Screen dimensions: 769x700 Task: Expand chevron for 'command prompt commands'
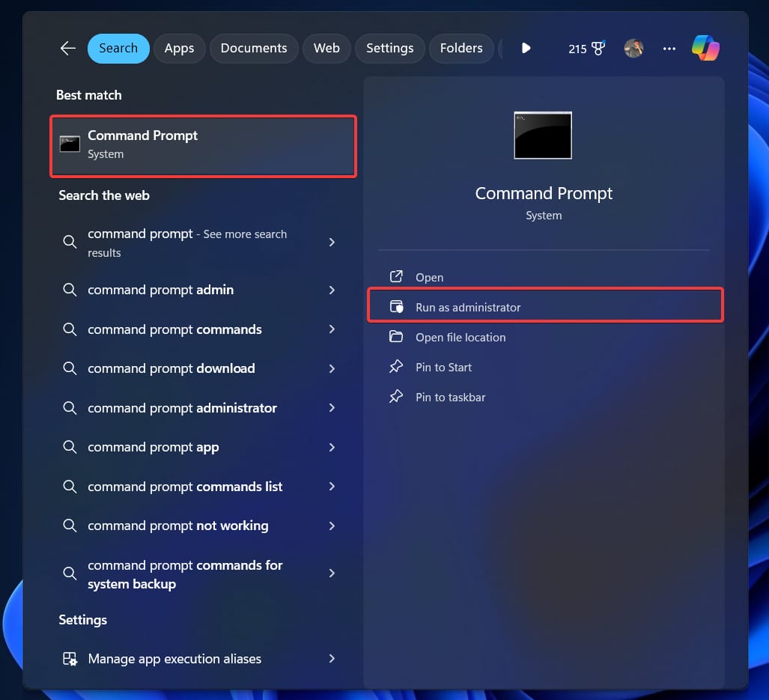tap(332, 329)
